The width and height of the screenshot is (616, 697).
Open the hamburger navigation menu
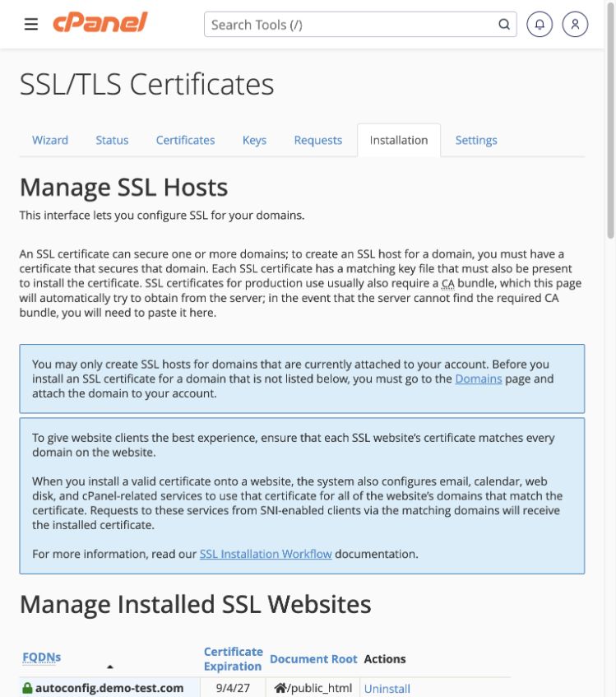(31, 24)
